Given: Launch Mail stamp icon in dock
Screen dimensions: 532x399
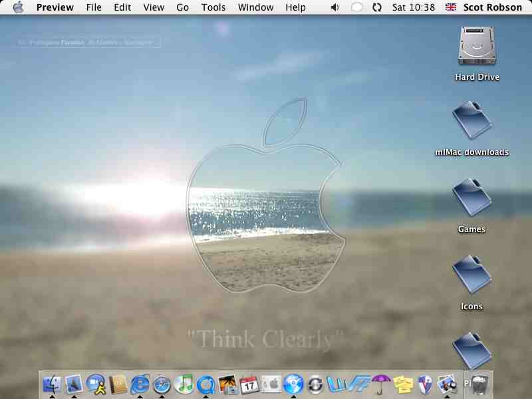Looking at the screenshot, I should tap(74, 384).
